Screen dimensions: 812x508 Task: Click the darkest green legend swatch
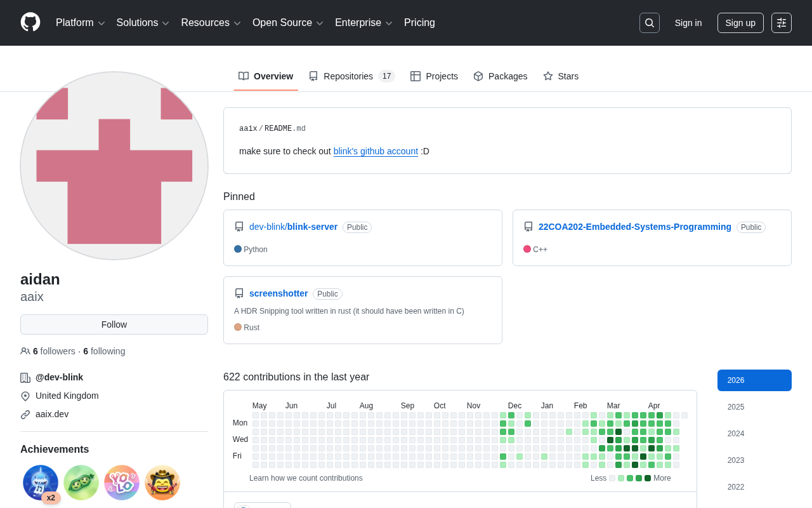(648, 478)
